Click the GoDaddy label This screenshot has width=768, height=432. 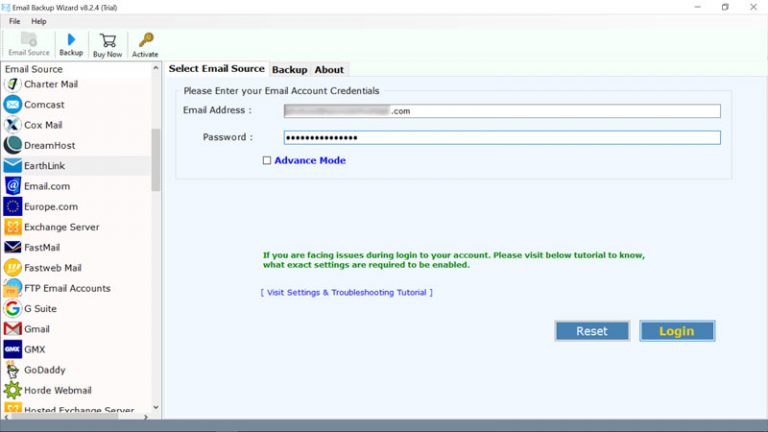pyautogui.click(x=45, y=370)
